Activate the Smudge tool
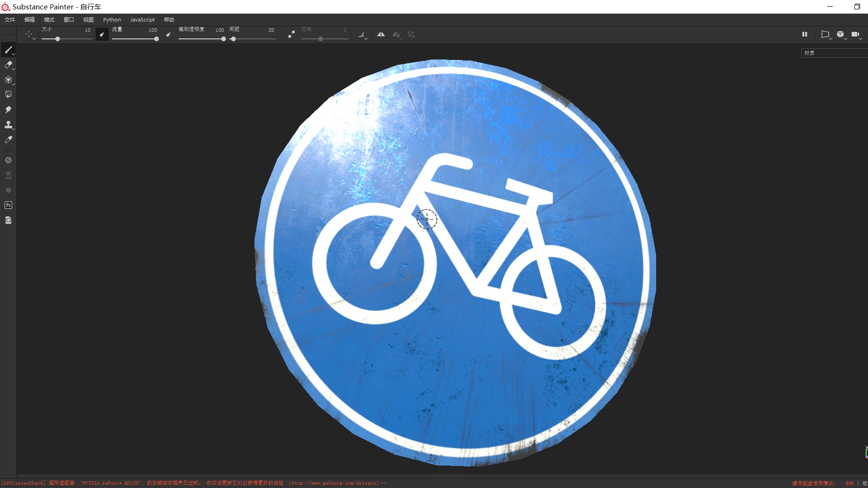 [x=8, y=110]
